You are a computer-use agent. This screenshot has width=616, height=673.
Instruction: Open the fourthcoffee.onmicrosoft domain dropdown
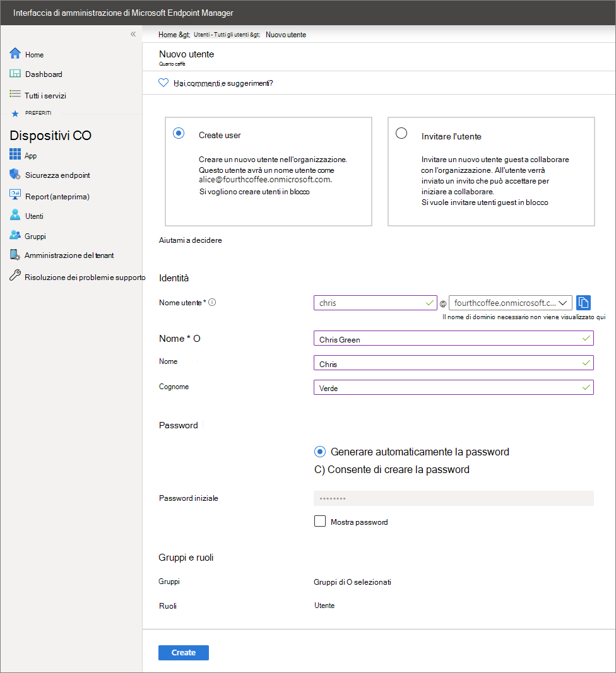point(511,303)
